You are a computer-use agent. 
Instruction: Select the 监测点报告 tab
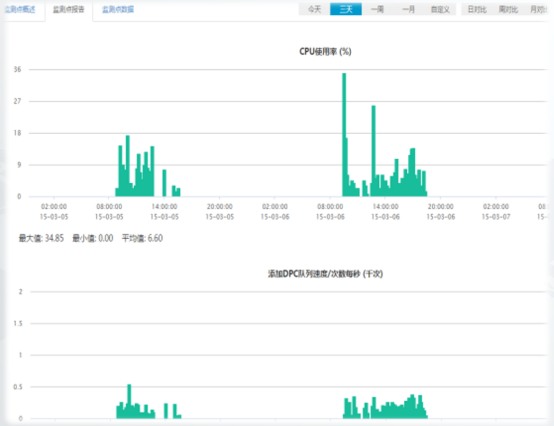tap(69, 10)
